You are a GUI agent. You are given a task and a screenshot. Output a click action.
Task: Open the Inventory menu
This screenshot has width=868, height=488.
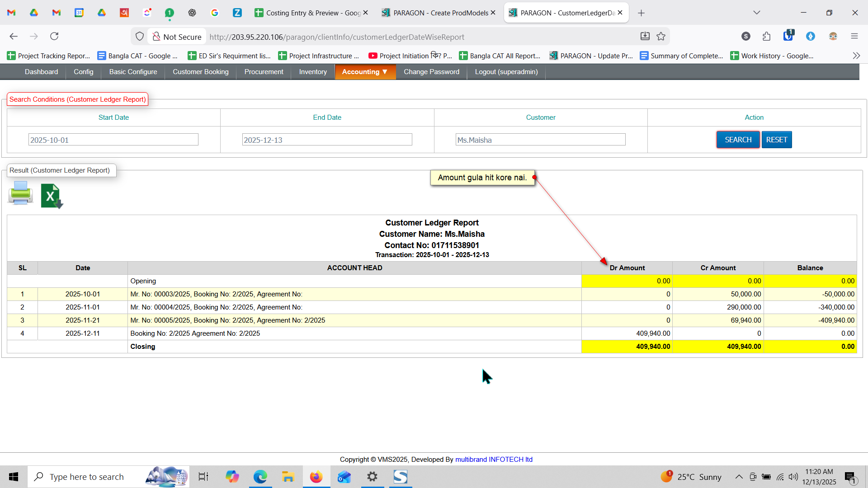click(x=312, y=72)
